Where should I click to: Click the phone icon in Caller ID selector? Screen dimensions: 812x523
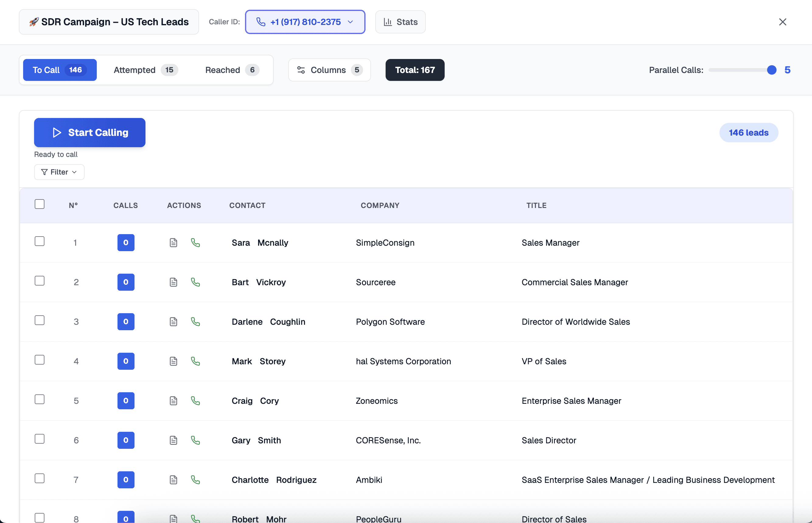260,22
